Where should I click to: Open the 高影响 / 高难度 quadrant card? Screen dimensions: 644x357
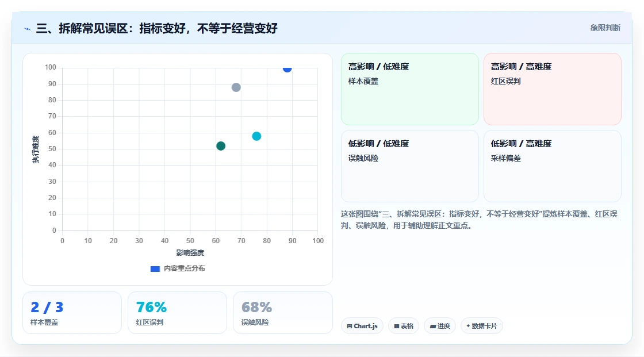point(553,89)
